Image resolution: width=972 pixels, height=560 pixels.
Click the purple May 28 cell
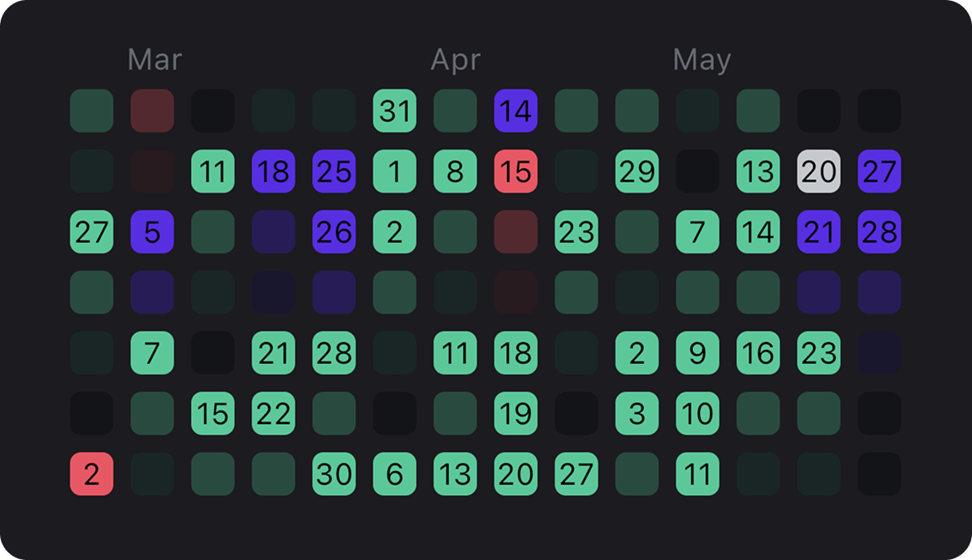pos(879,232)
